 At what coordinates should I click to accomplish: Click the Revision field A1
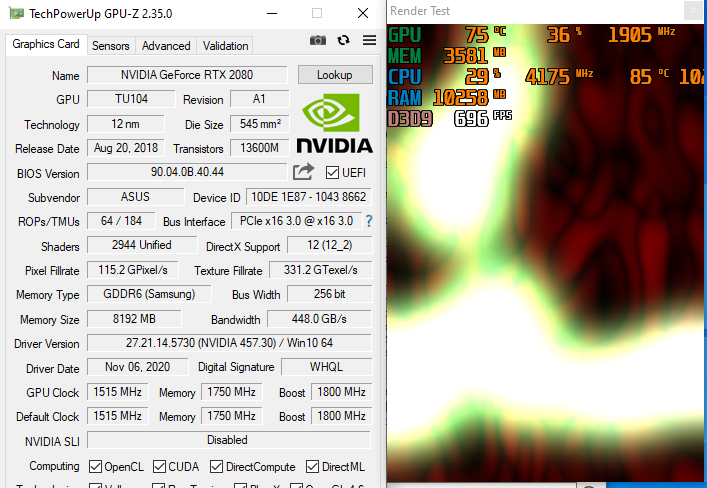[x=259, y=99]
